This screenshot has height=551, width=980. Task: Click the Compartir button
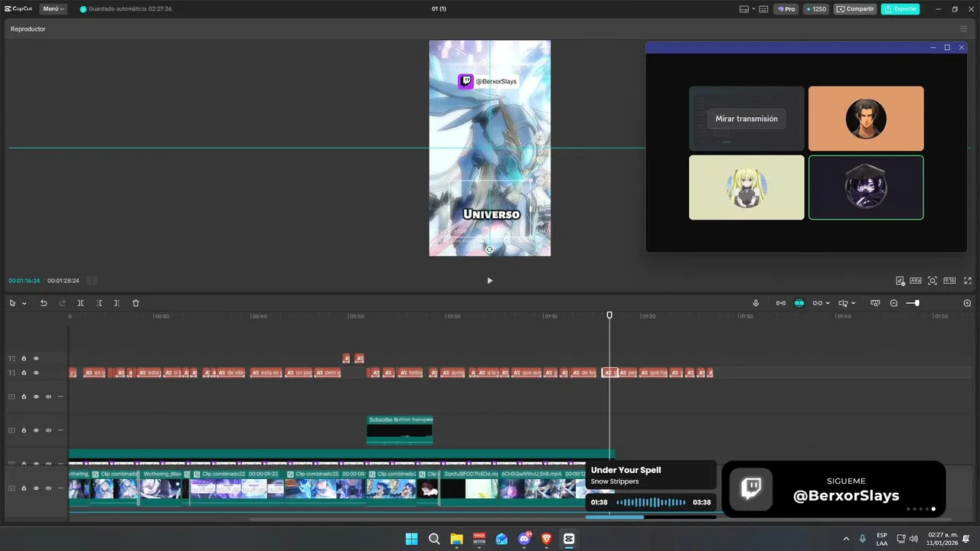[855, 9]
